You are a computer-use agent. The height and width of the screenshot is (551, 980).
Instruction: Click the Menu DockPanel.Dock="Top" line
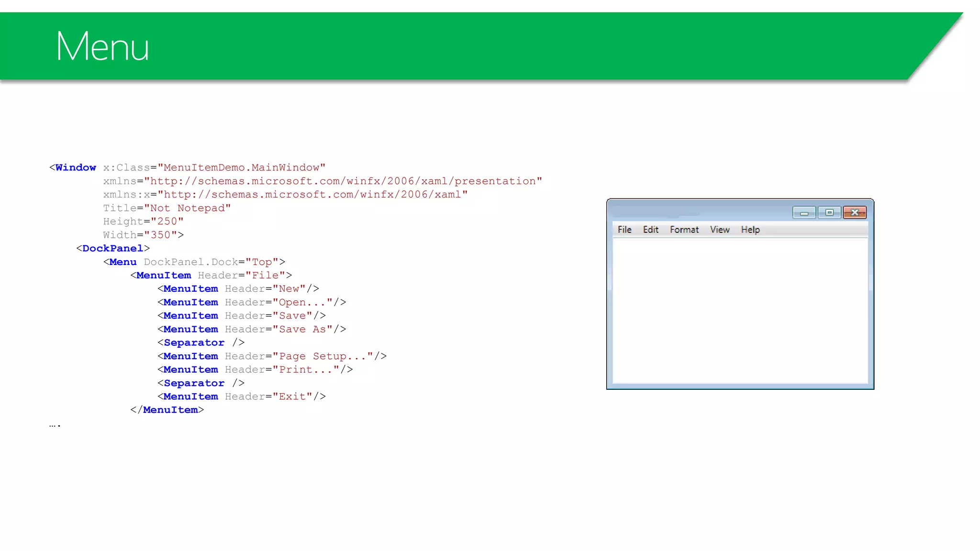pos(194,262)
